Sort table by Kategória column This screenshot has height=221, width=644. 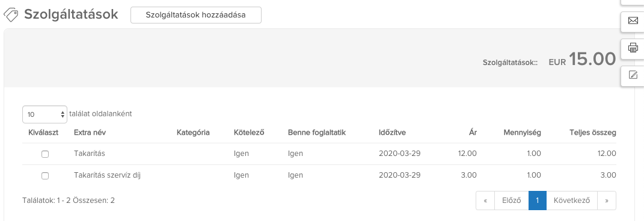[x=193, y=132]
